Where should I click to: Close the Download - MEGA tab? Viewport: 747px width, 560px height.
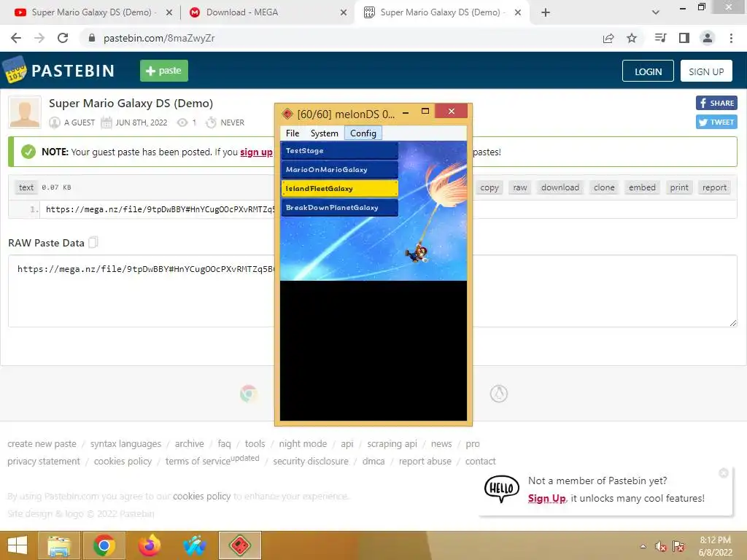click(344, 12)
